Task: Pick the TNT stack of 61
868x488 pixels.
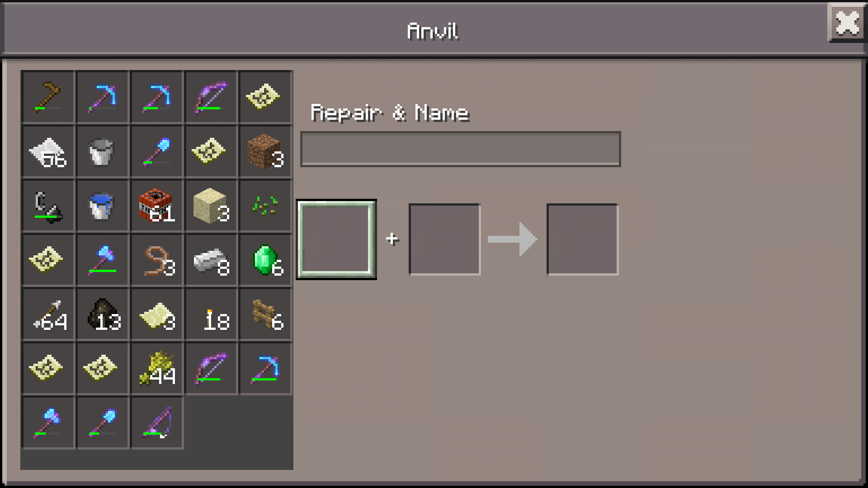Action: (x=156, y=205)
